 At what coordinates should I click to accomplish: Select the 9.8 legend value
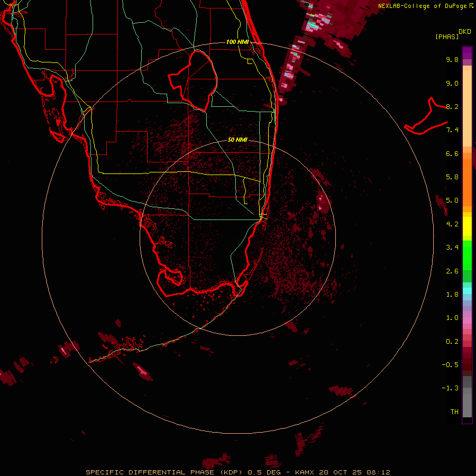click(x=452, y=60)
